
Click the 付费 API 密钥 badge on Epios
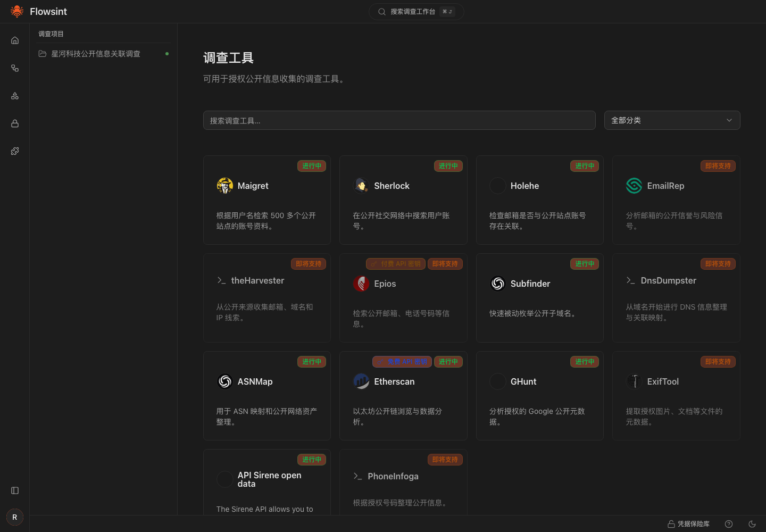click(x=396, y=264)
